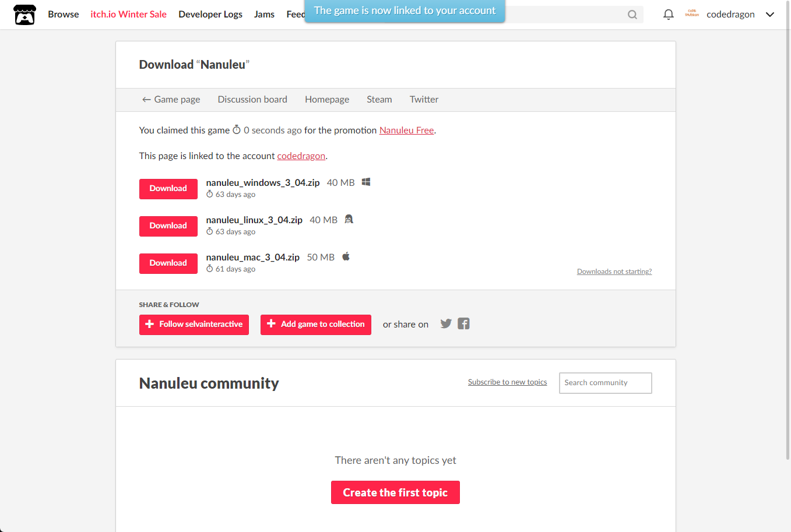Download nanuleu_mac_3_04.zip
The image size is (791, 532).
pos(168,263)
